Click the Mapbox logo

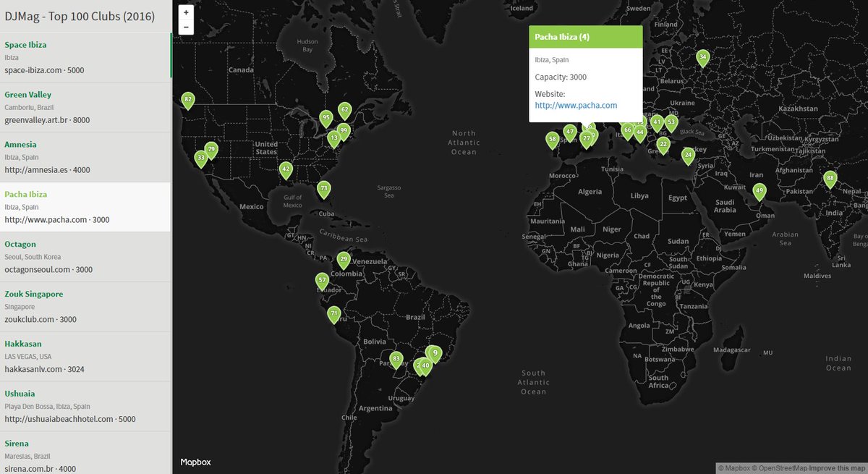pos(195,462)
